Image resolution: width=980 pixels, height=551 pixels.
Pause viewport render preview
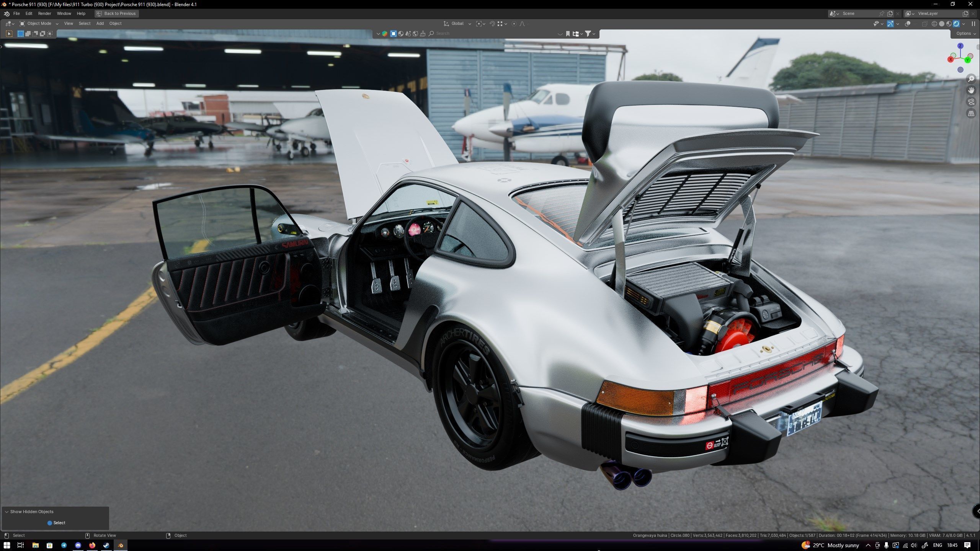pos(973,24)
